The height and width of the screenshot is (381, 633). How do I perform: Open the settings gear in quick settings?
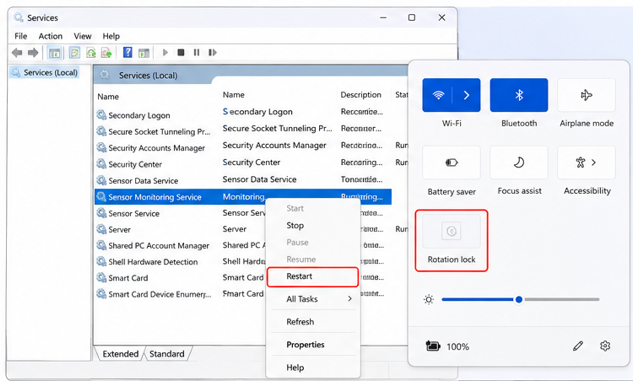[x=605, y=346]
